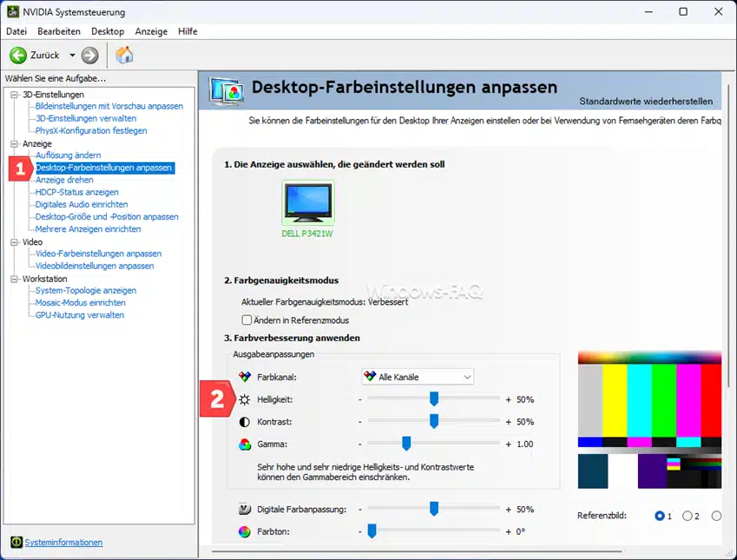Open System-Topologie anzeigen
The width and height of the screenshot is (737, 560).
coord(86,291)
